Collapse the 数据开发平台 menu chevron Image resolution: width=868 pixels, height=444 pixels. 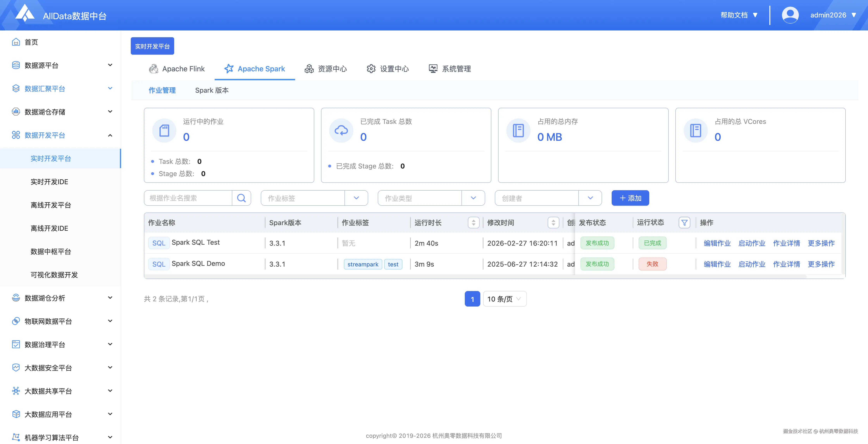[x=110, y=135]
